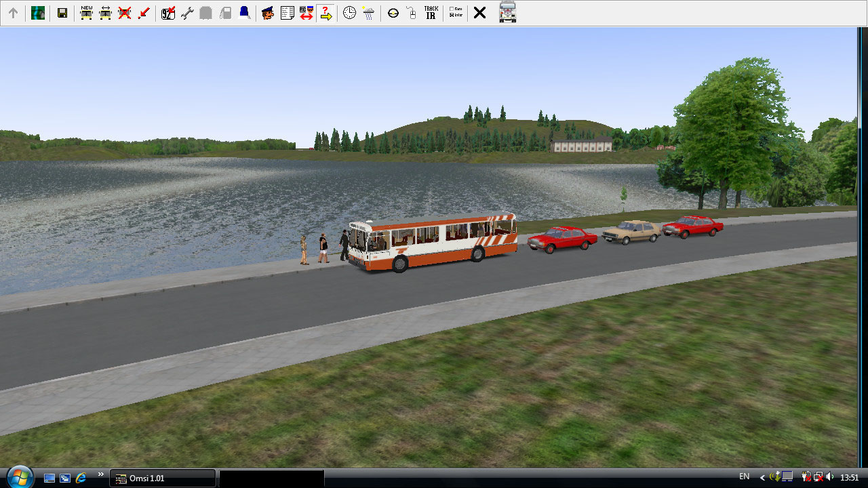Click the EN language indicator
Viewport: 868px width, 488px height.
(x=745, y=477)
